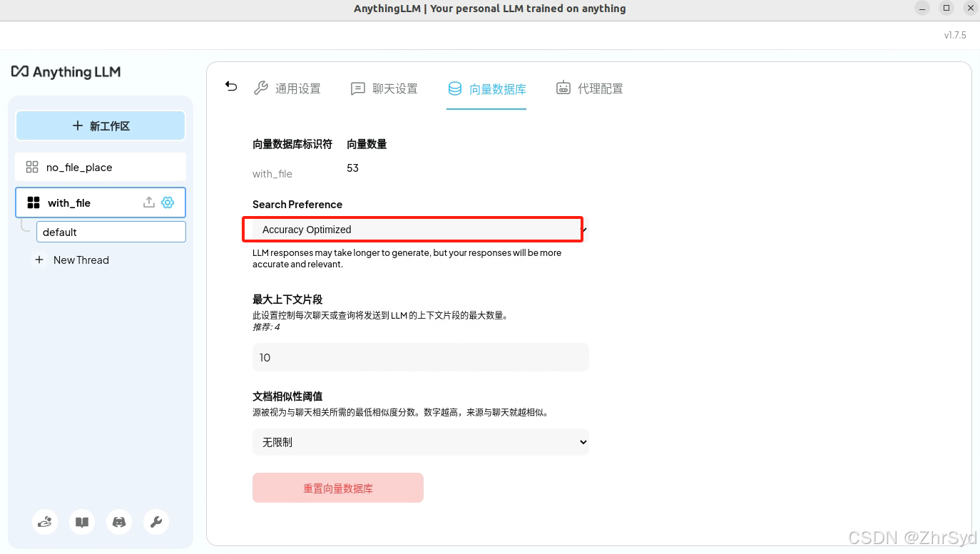The height and width of the screenshot is (554, 980).
Task: Click the v1.7.5 version label
Action: click(x=955, y=35)
